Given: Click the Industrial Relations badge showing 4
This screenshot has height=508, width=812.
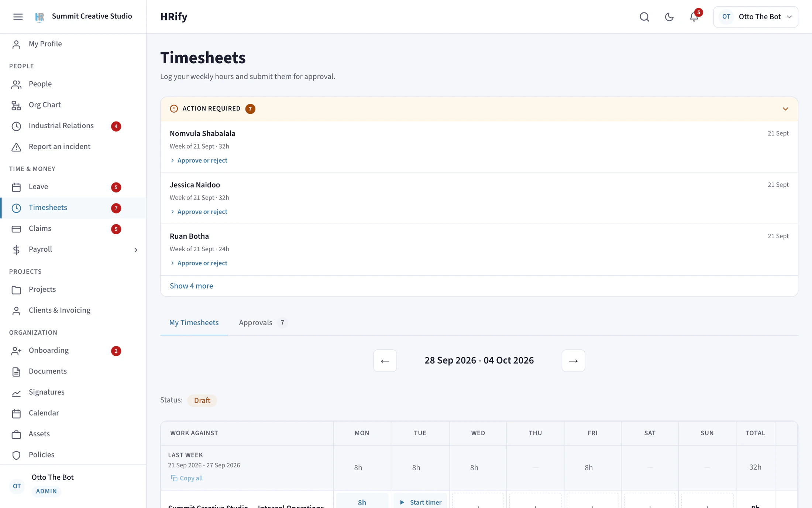Looking at the screenshot, I should [116, 126].
